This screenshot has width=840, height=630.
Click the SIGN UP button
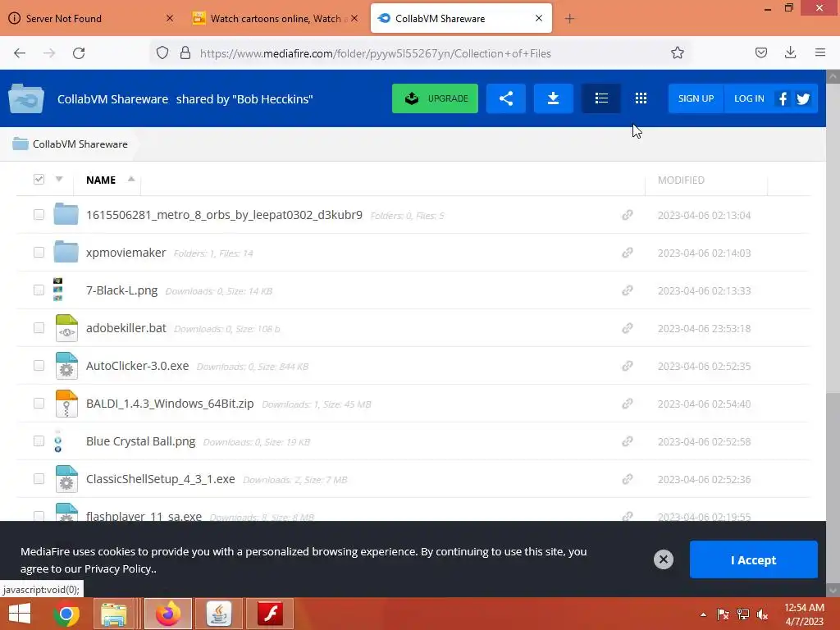pyautogui.click(x=696, y=98)
